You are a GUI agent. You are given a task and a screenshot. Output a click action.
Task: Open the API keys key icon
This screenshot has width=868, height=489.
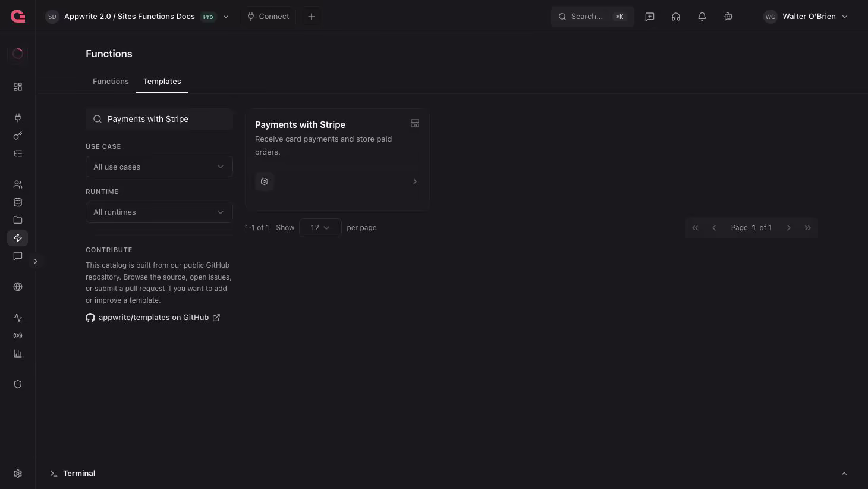[18, 136]
